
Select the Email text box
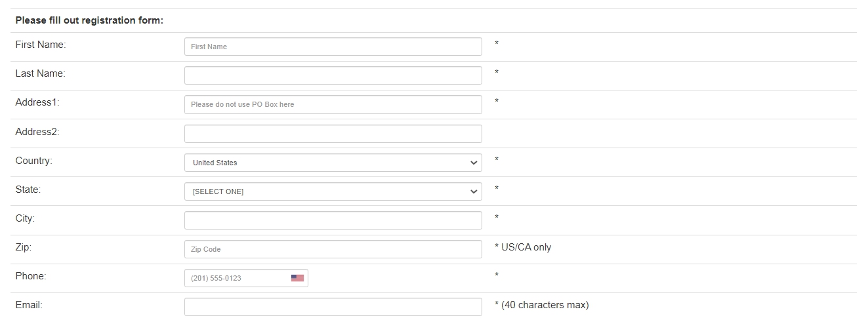[x=333, y=307]
